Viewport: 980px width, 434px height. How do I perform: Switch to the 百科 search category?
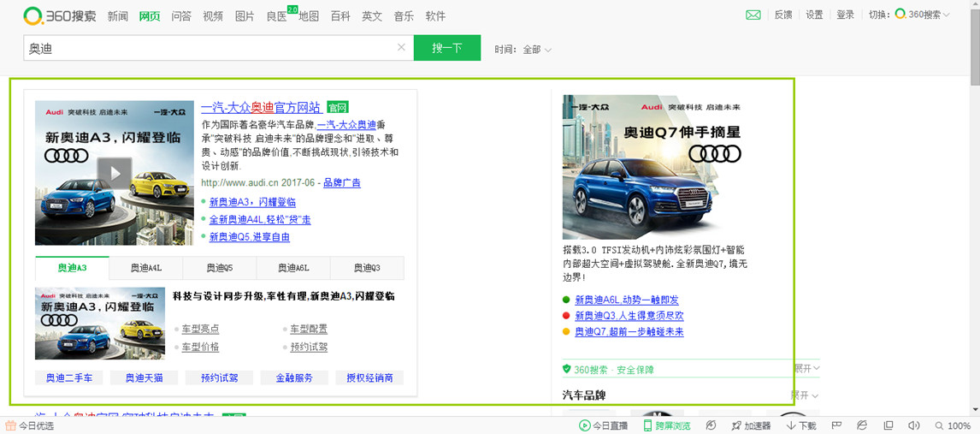coord(340,16)
